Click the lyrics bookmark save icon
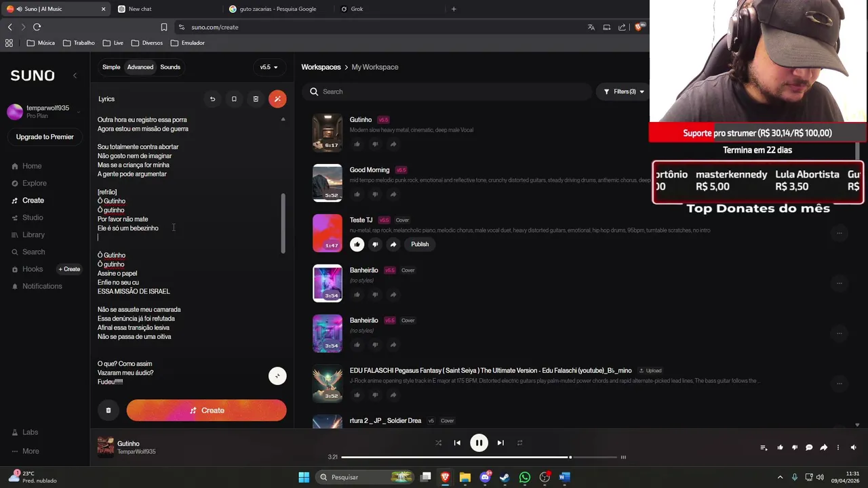 tap(234, 99)
